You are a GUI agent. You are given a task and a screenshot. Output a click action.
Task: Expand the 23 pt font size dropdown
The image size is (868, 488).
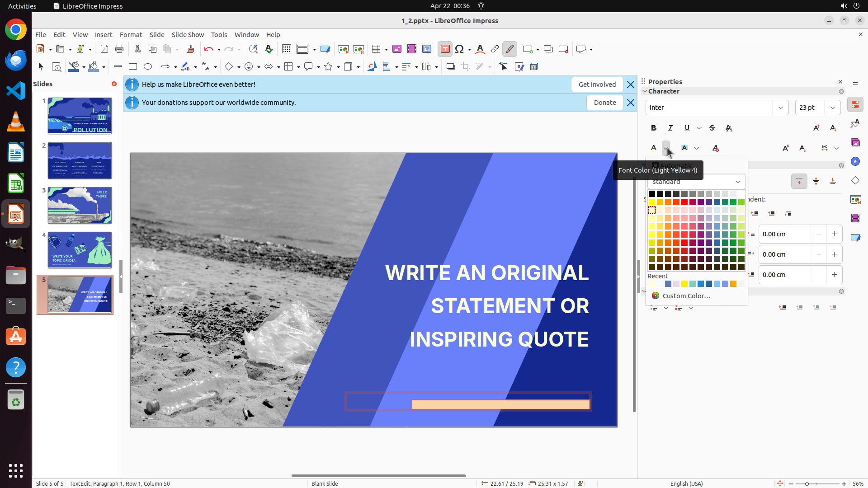[x=833, y=108]
